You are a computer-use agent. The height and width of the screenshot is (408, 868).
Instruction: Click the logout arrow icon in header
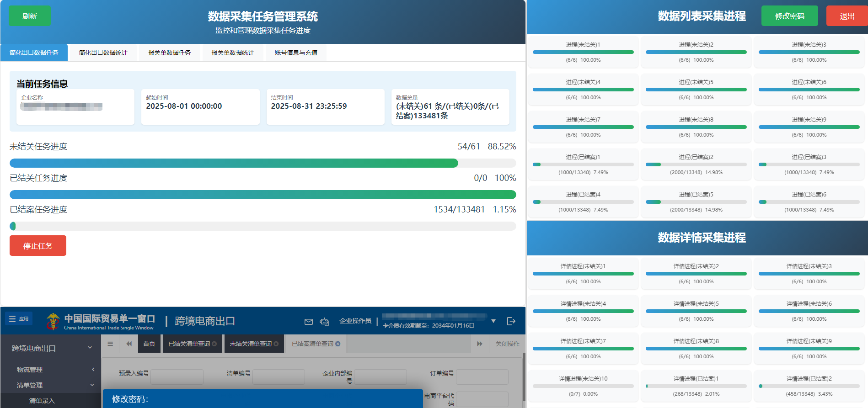(x=511, y=321)
